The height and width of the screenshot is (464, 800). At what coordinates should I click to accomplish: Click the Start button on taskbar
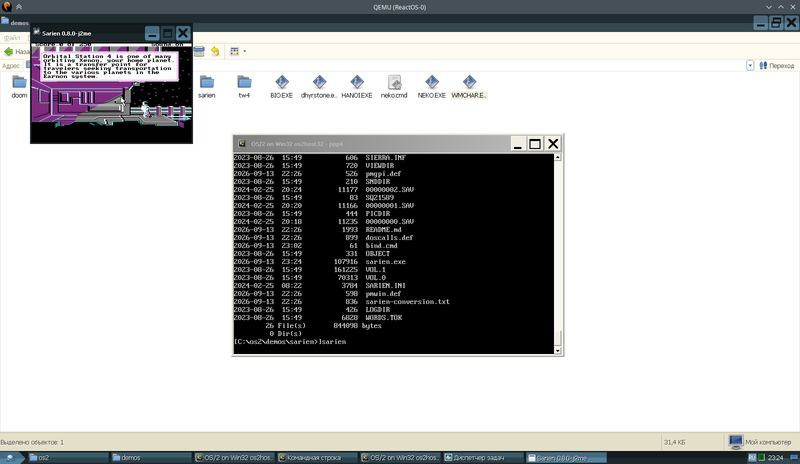click(11, 458)
